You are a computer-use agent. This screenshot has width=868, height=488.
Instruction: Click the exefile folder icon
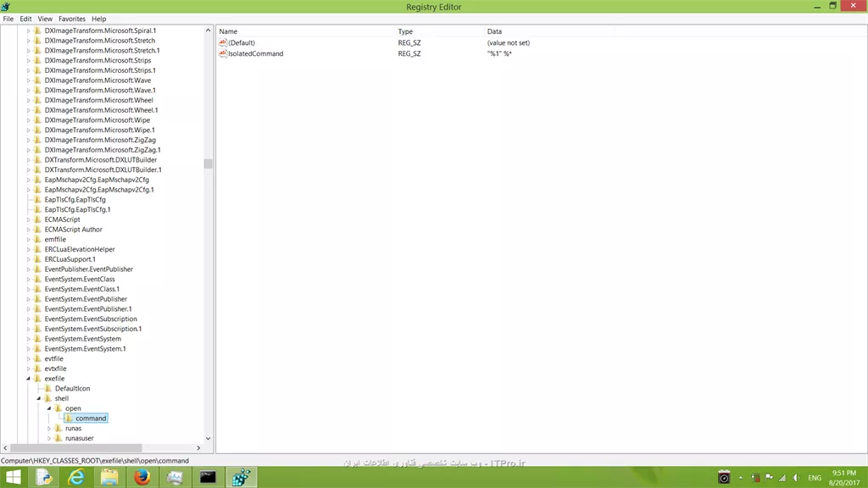(37, 379)
